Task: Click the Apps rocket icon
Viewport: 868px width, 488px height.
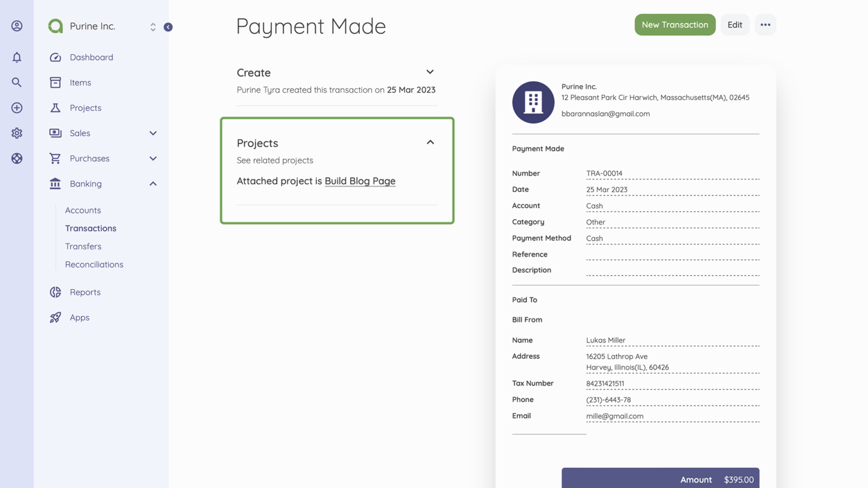Action: (x=55, y=317)
